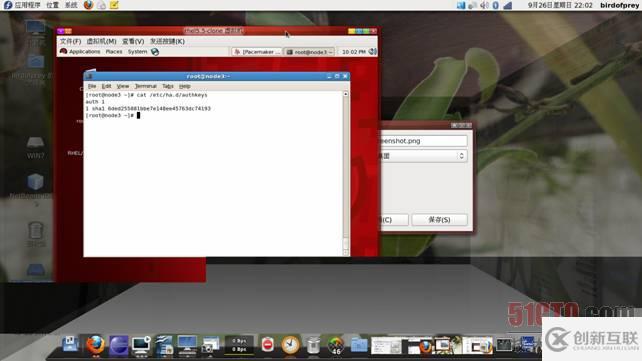Select the terminal monitor thumbnail in dock

[x=504, y=345]
